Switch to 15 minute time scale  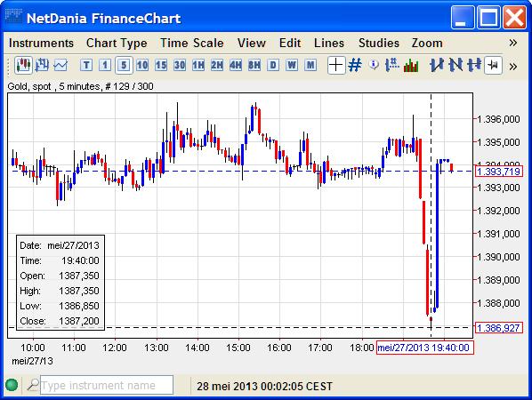[x=161, y=65]
